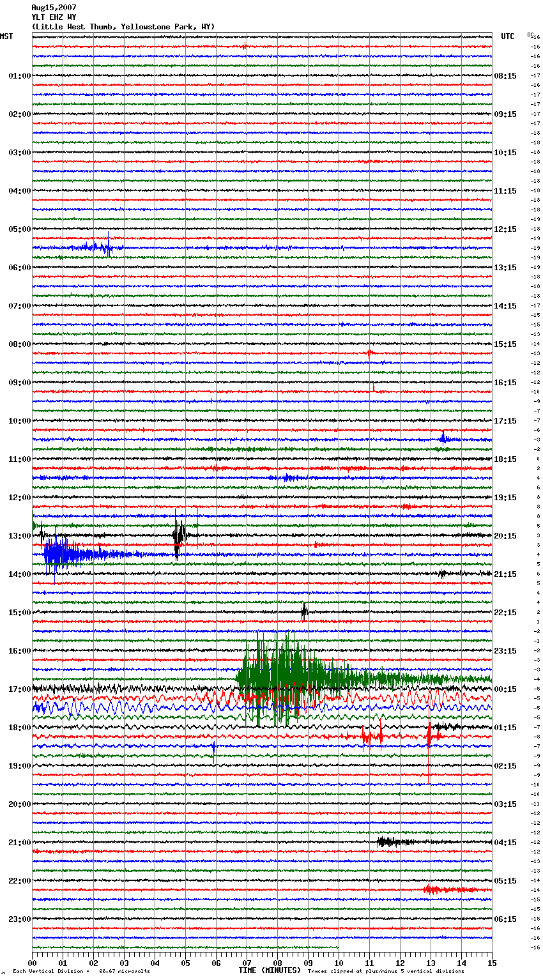Click the "Traces clipped at plus/minus 5 vertical divisions" note

386,972
